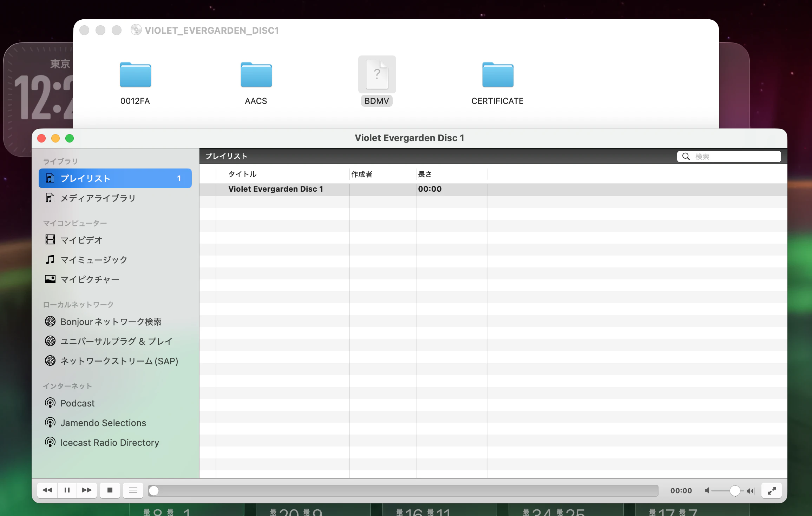Pause playback with the pause button
Screen dimensions: 812x516
click(x=67, y=490)
